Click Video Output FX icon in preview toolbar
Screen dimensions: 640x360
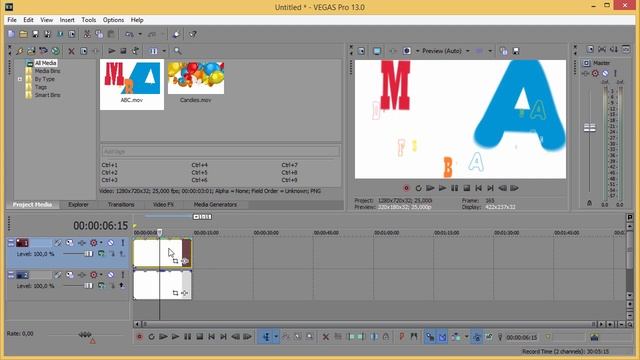(x=392, y=51)
